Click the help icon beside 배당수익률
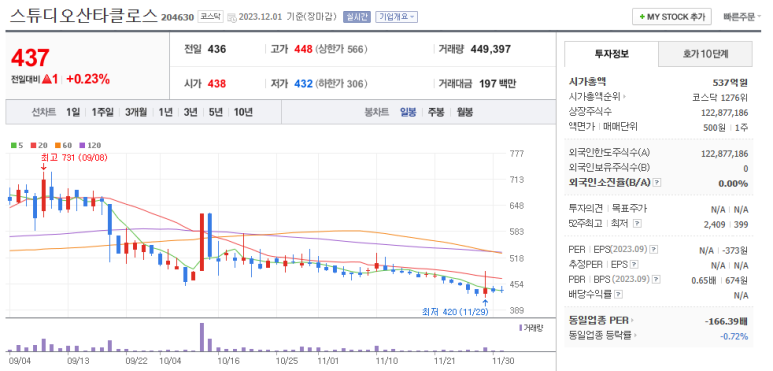Image resolution: width=773 pixels, height=371 pixels. 618,295
